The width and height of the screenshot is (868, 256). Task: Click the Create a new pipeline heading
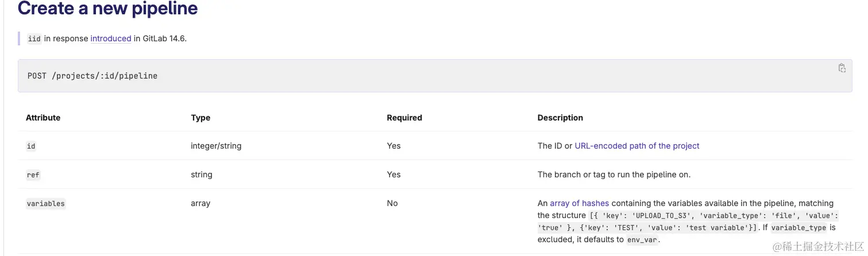coord(108,9)
